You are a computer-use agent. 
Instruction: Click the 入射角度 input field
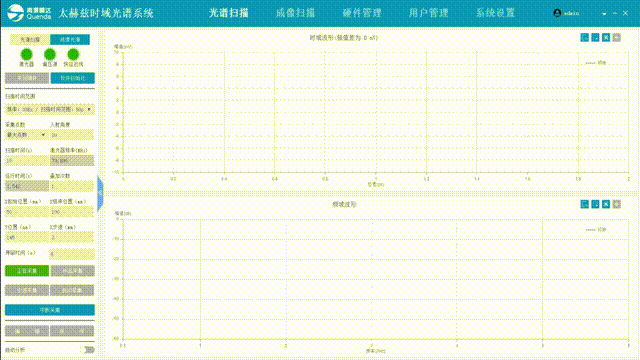pyautogui.click(x=72, y=135)
